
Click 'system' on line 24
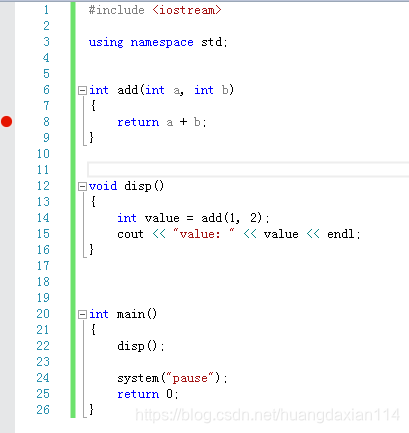138,378
